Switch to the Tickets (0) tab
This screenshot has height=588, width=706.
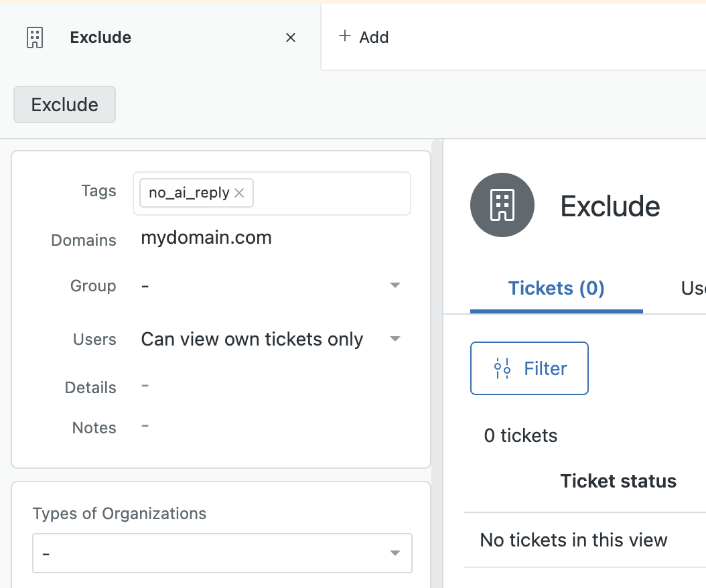pyautogui.click(x=556, y=288)
